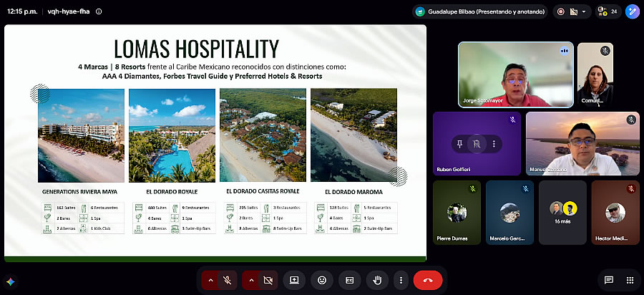The width and height of the screenshot is (644, 295).
Task: Expand audio settings chevron beside microphone
Action: tap(210, 280)
